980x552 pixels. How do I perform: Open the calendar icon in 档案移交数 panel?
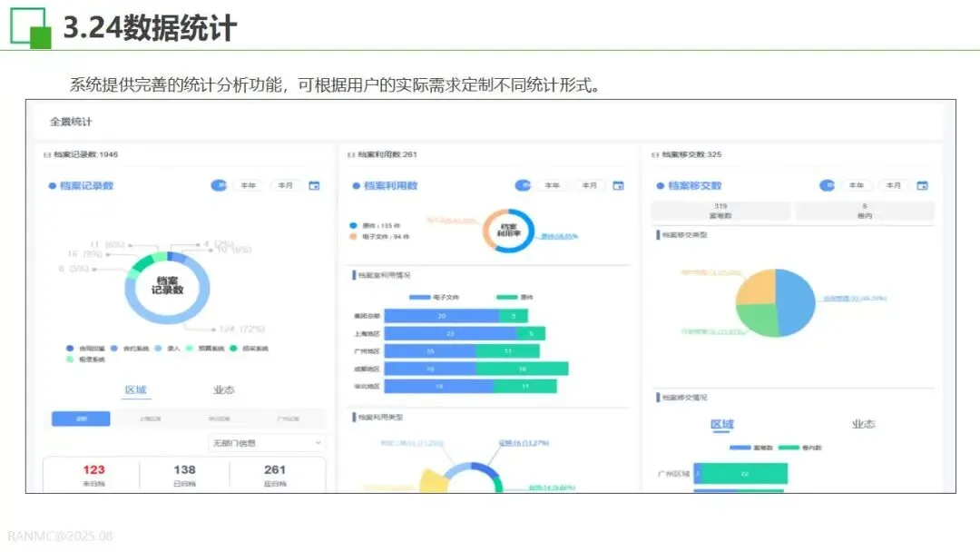pos(922,186)
